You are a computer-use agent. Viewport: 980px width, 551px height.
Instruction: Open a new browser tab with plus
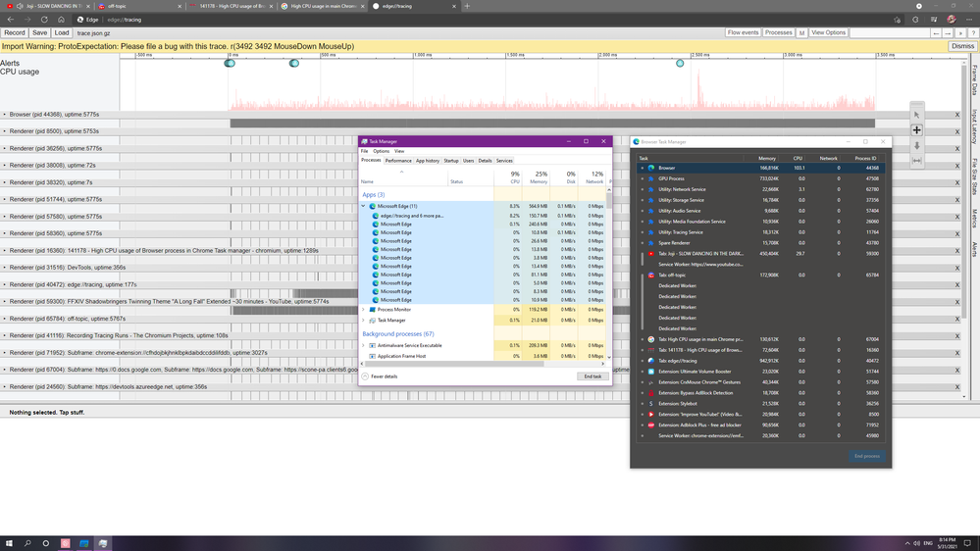467,6
